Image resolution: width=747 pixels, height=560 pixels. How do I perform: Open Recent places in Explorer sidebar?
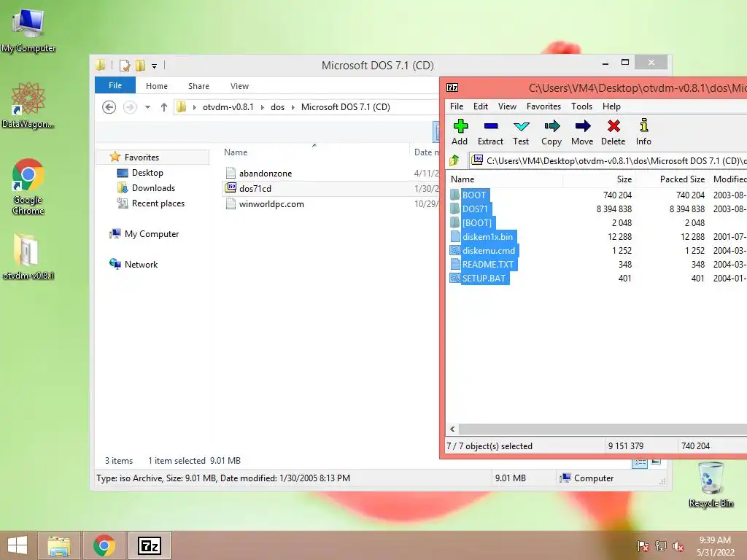pyautogui.click(x=158, y=203)
